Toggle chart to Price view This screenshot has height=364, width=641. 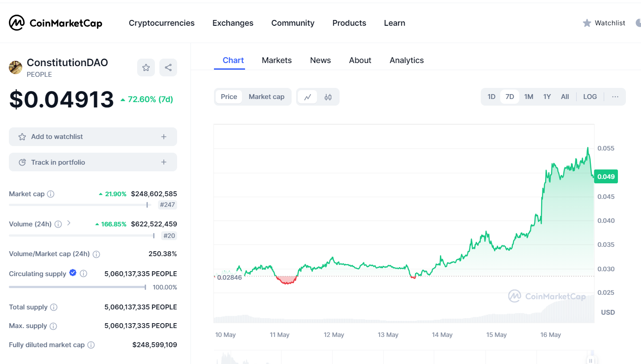pyautogui.click(x=229, y=97)
